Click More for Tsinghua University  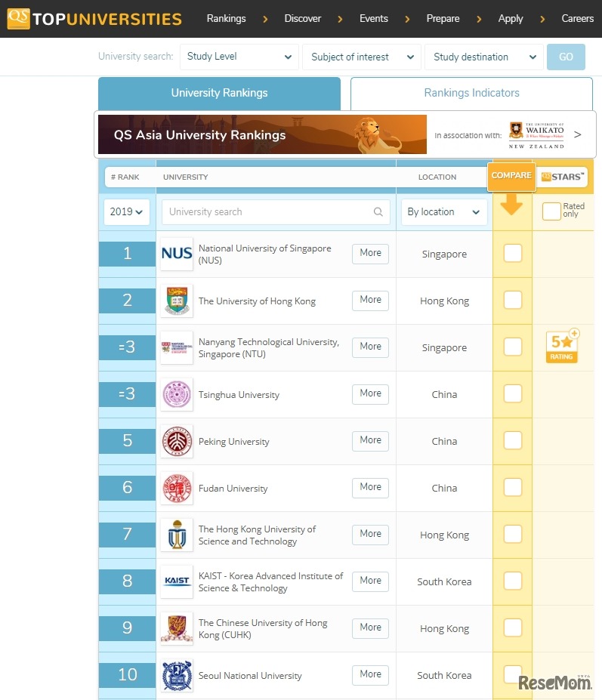[x=370, y=393]
